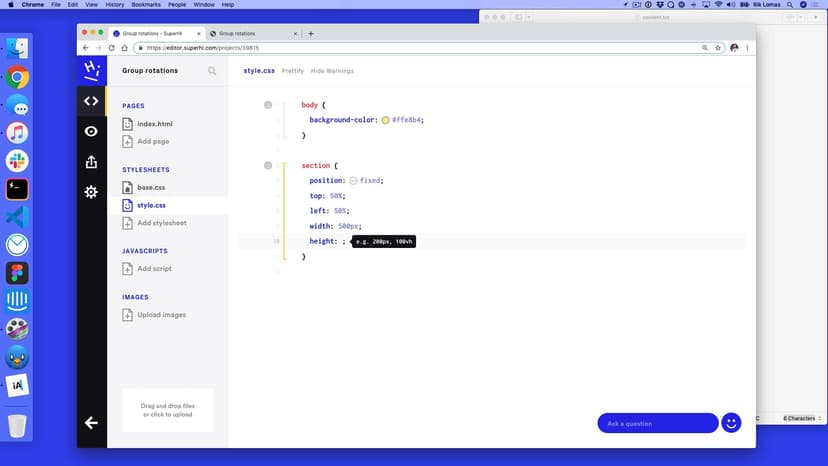
Task: Click the back arrow at sidebar bottom
Action: click(x=91, y=423)
